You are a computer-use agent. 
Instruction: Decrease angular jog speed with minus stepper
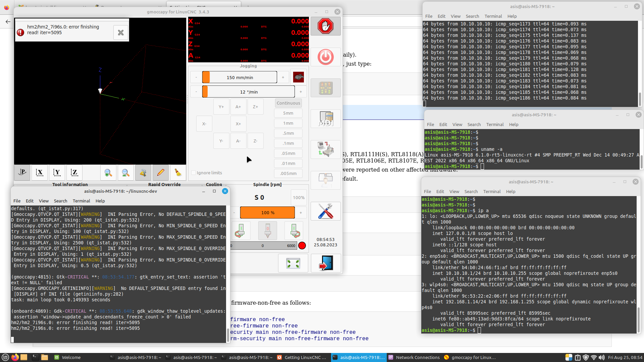tap(196, 92)
